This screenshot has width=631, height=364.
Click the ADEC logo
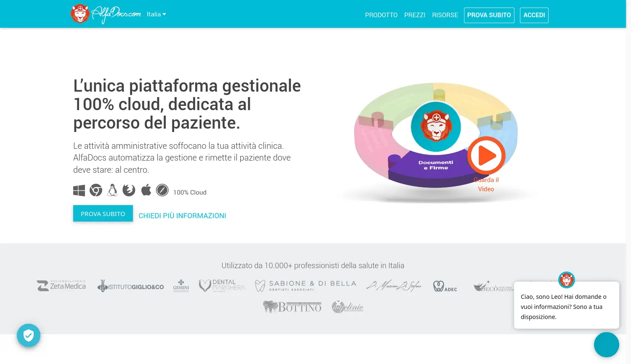(445, 286)
